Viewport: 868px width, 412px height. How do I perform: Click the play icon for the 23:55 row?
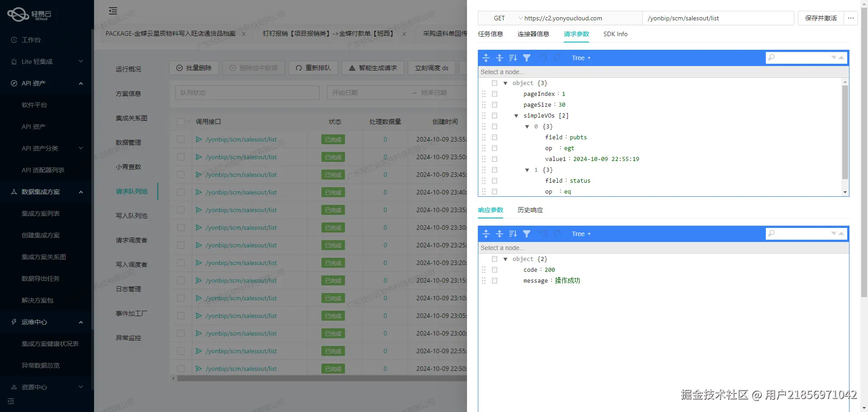(x=198, y=139)
